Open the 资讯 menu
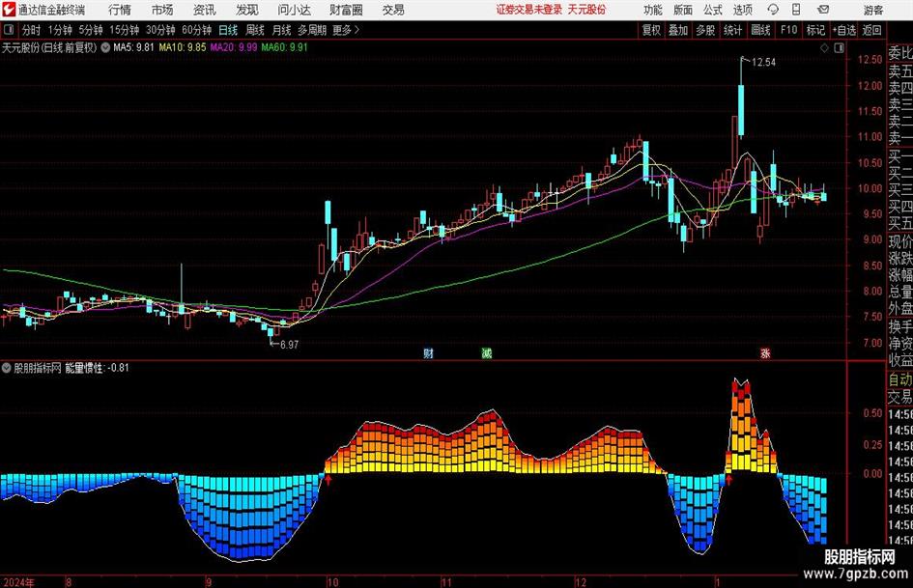 205,10
